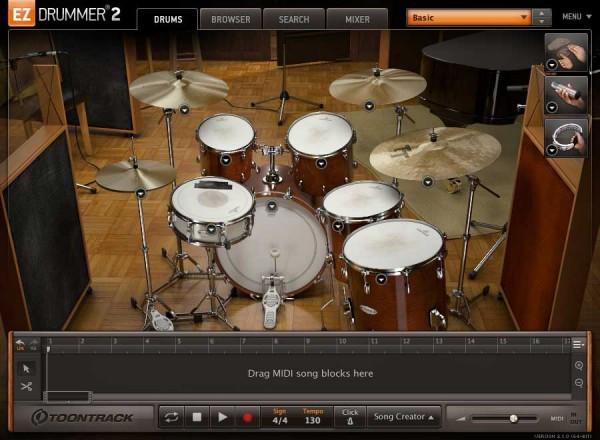Open the small floor tom dropdown arrow
The image size is (600, 440).
click(x=338, y=226)
